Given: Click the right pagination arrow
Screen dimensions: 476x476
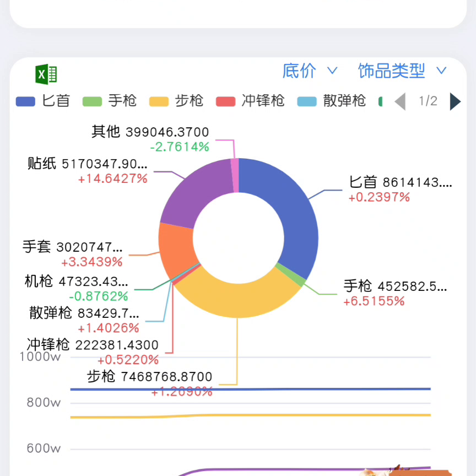Looking at the screenshot, I should click(x=455, y=101).
